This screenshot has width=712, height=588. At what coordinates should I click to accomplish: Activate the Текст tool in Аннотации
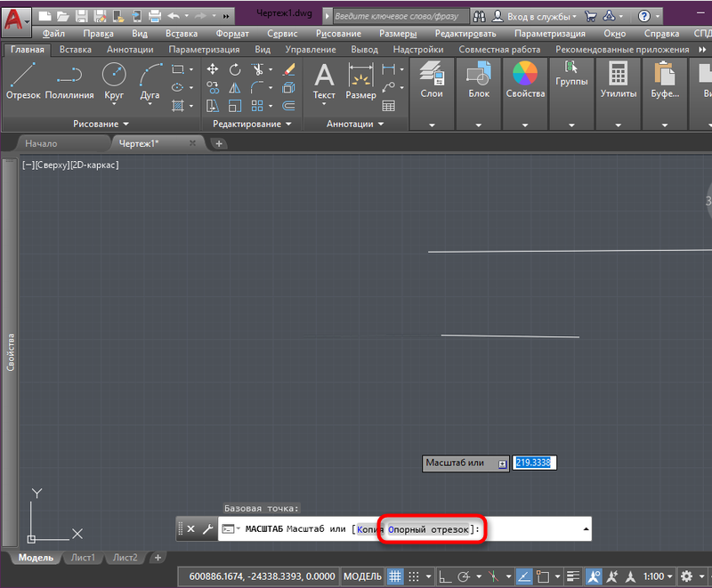tap(324, 80)
